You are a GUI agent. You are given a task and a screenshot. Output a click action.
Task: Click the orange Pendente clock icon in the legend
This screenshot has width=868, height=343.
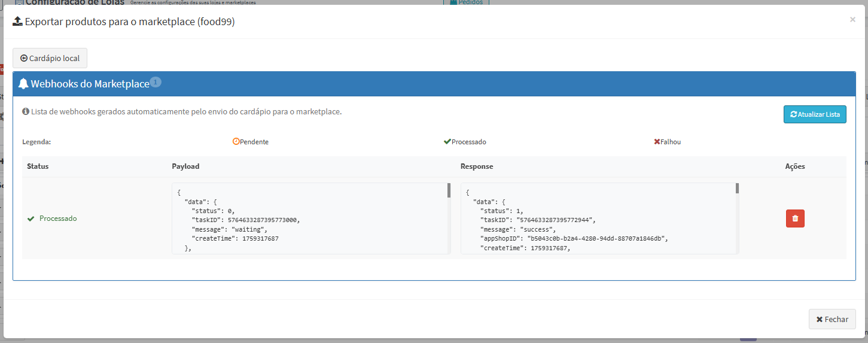click(x=236, y=142)
